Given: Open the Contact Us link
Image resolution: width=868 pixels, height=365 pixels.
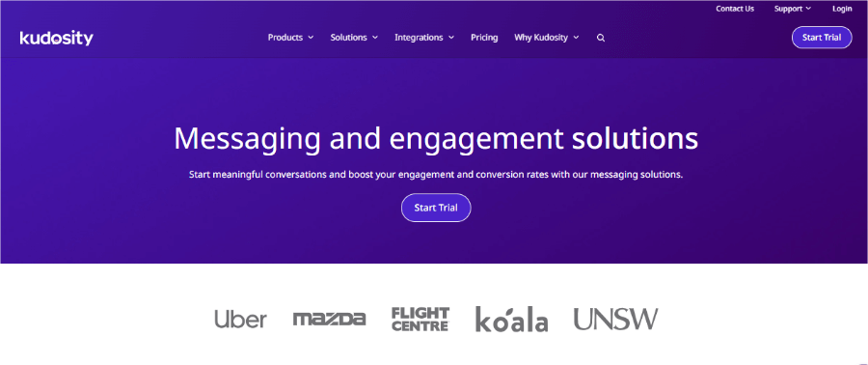Looking at the screenshot, I should (735, 9).
